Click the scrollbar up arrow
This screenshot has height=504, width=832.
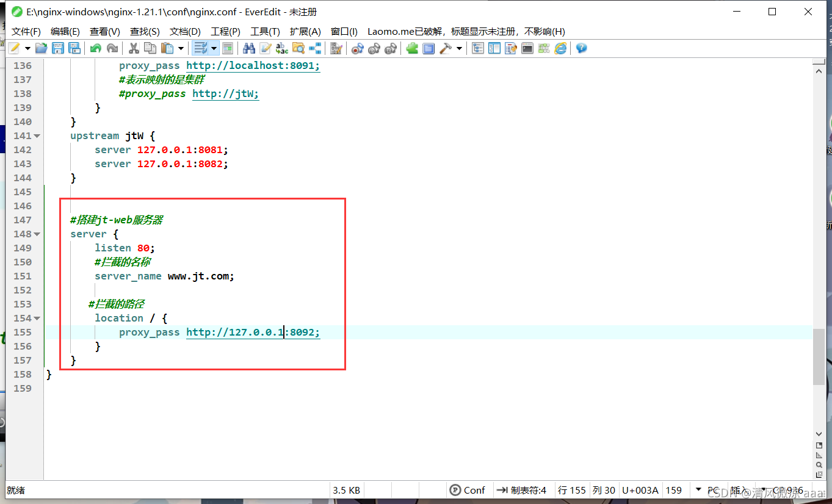point(819,71)
